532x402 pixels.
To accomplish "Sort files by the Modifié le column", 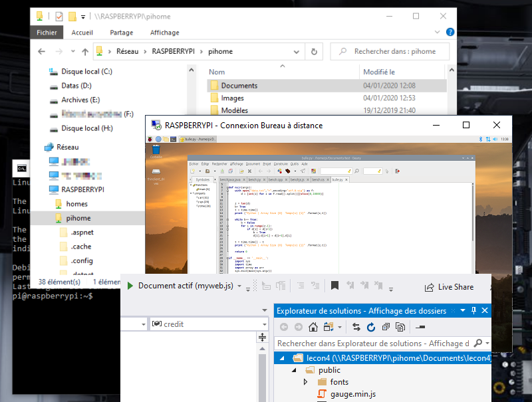I will click(379, 72).
